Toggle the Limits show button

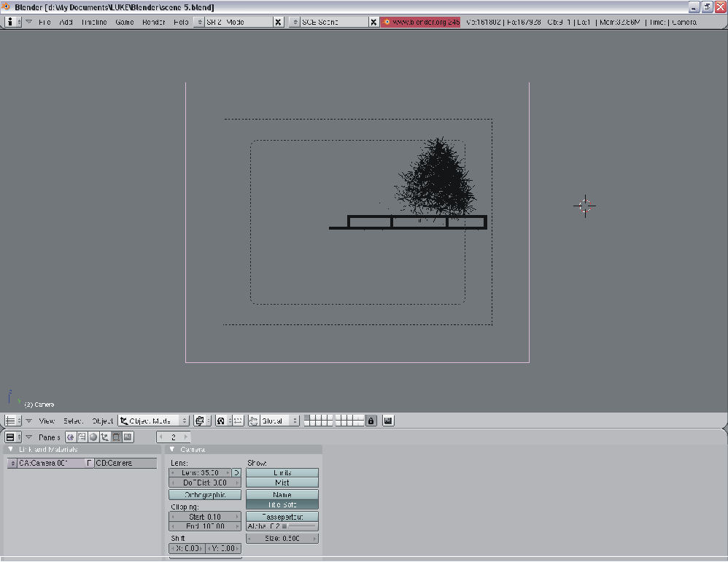pos(282,472)
